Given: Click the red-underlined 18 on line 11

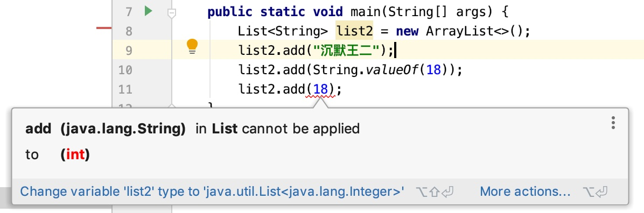Looking at the screenshot, I should point(320,89).
